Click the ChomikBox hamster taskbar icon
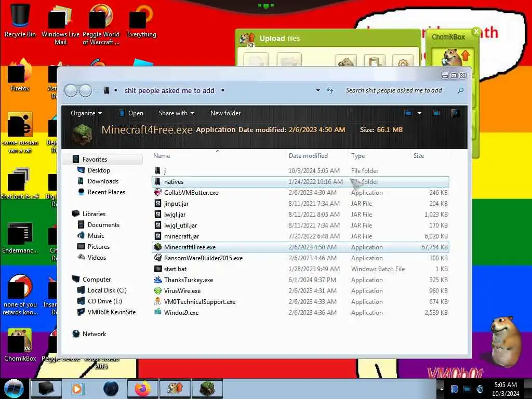This screenshot has height=399, width=532. coord(175,389)
